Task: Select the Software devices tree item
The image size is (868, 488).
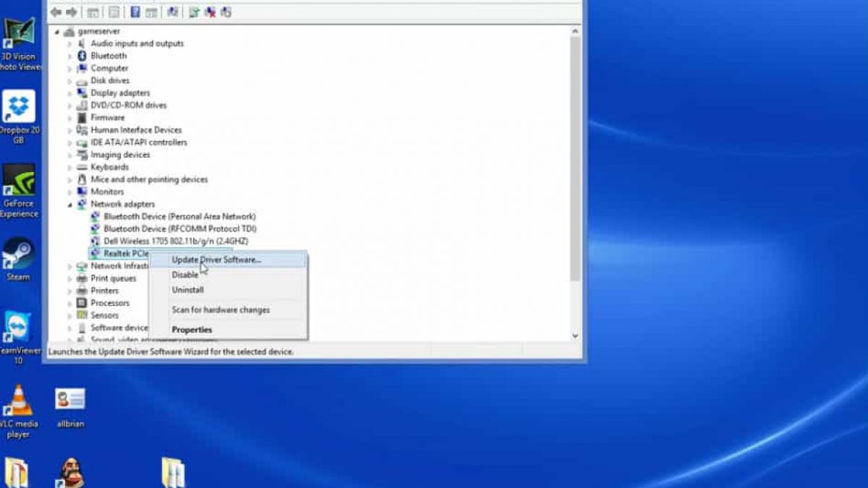Action: click(x=119, y=328)
